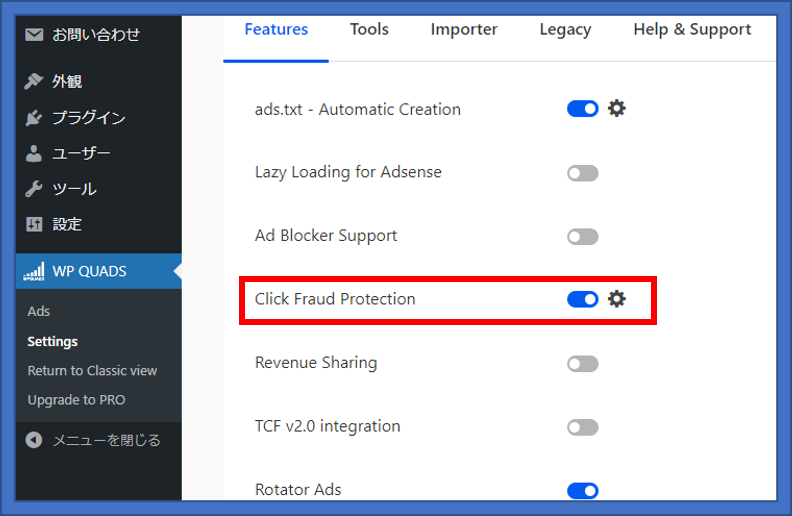Click the 設定 sliders icon

coord(34,224)
